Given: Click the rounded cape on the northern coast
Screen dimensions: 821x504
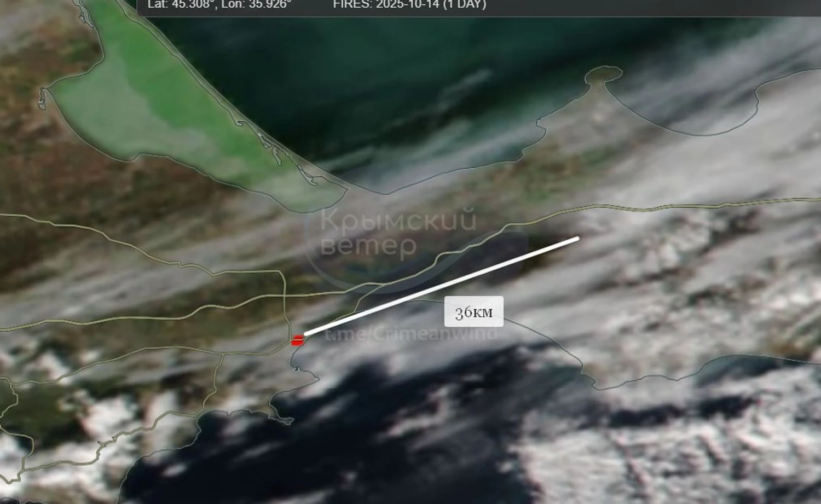Looking at the screenshot, I should click(603, 75).
